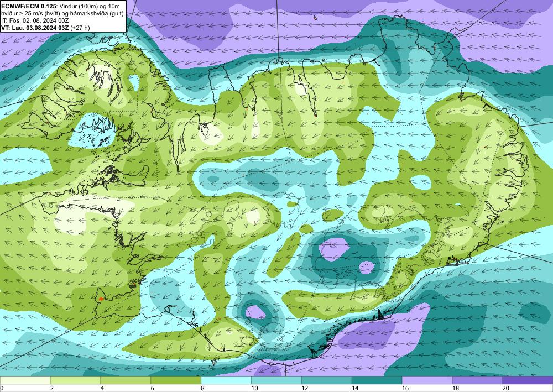Click the legend scale label "14"
The image size is (553, 392).
pyautogui.click(x=355, y=389)
